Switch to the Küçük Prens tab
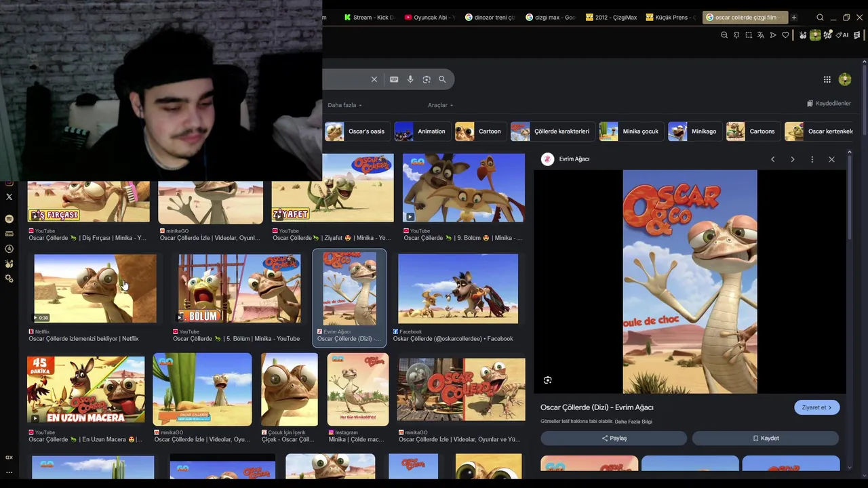868x488 pixels. [671, 18]
